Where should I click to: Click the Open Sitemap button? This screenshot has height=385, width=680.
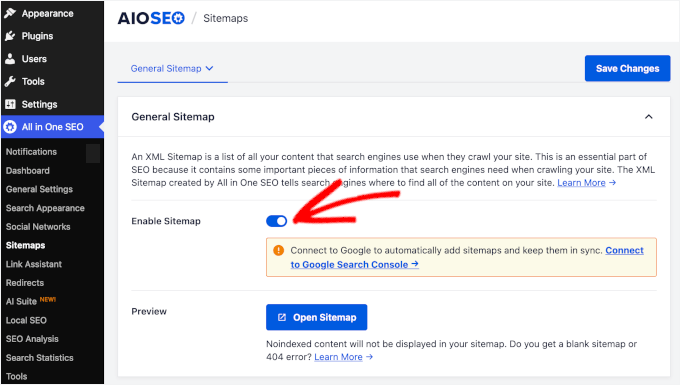click(x=317, y=317)
